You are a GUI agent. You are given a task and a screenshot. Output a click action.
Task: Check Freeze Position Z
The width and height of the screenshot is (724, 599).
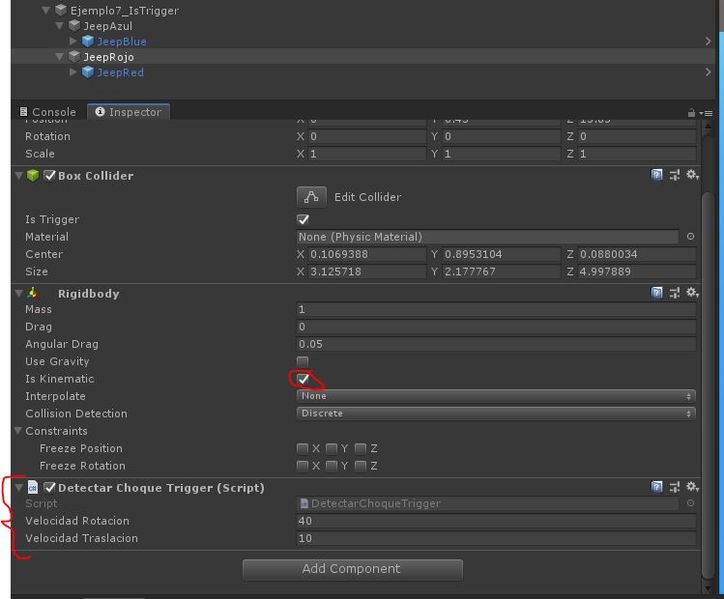pyautogui.click(x=361, y=448)
